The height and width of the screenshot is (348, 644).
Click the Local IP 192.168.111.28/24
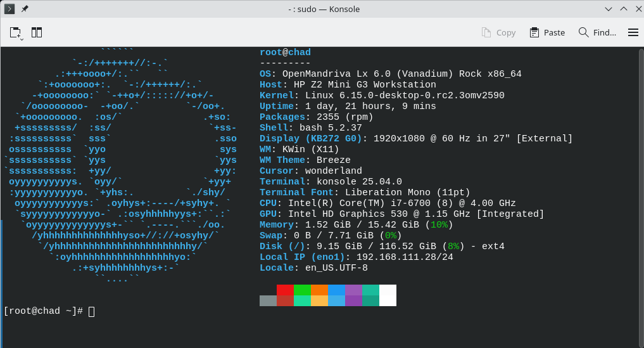point(405,257)
